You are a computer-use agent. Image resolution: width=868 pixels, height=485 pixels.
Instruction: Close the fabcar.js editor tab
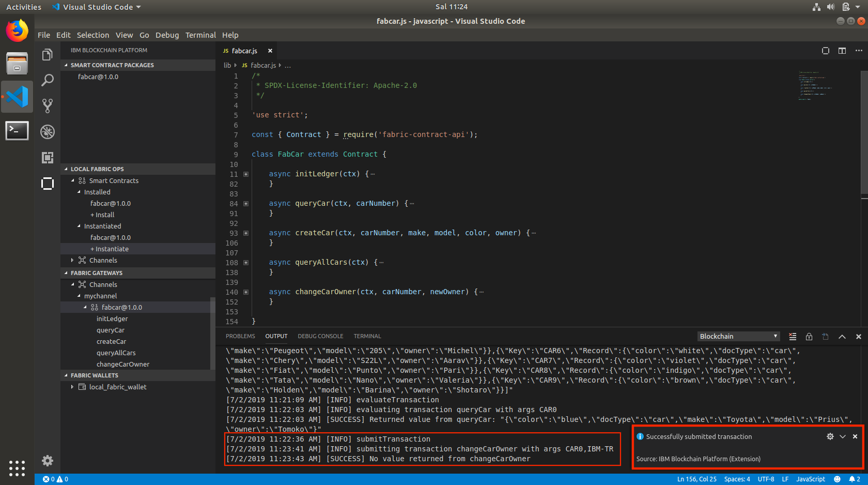pos(270,51)
